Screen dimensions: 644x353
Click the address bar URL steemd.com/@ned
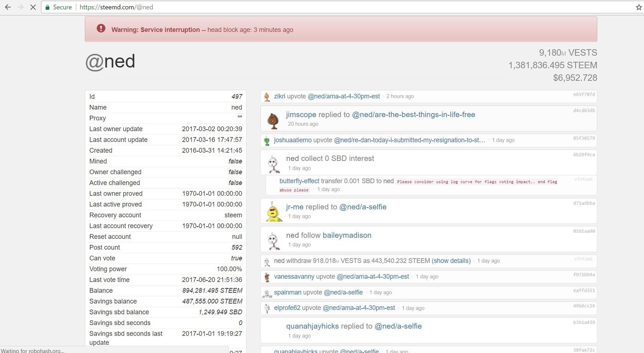[116, 7]
